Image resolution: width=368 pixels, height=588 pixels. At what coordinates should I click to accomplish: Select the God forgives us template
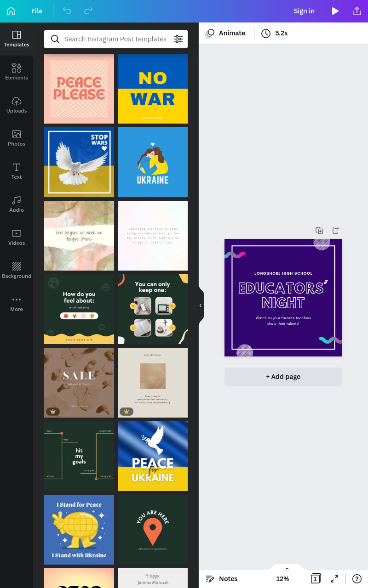click(79, 236)
